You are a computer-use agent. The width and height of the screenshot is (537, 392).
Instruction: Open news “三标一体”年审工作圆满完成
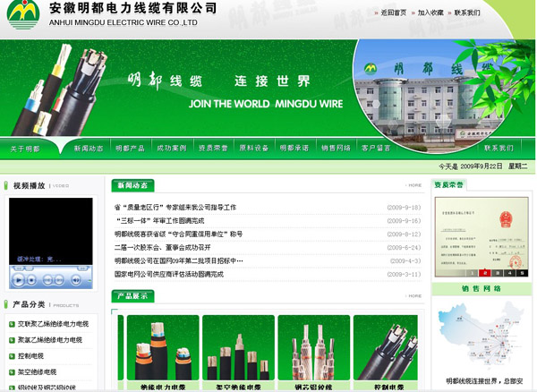pyautogui.click(x=160, y=221)
